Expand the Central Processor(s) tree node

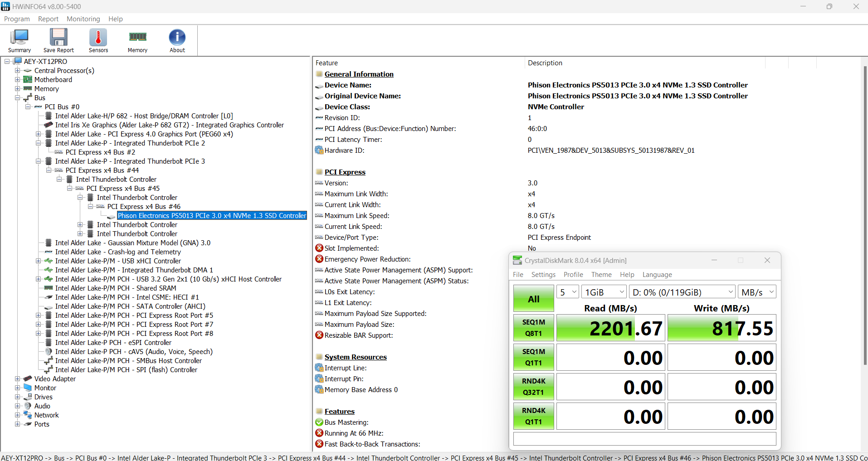(17, 71)
